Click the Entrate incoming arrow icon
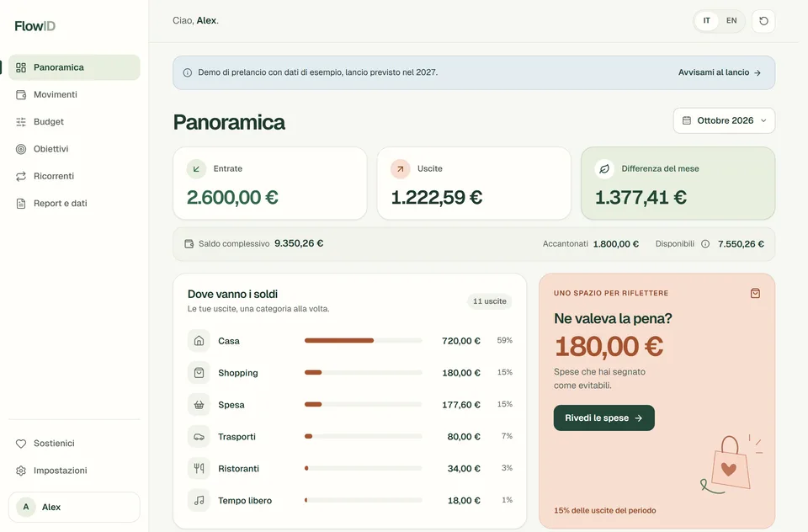Image resolution: width=808 pixels, height=532 pixels. pos(196,169)
